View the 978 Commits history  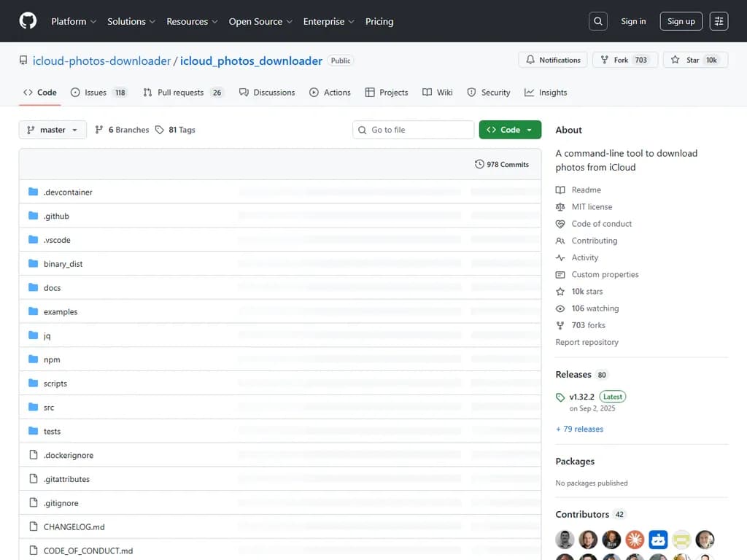502,164
